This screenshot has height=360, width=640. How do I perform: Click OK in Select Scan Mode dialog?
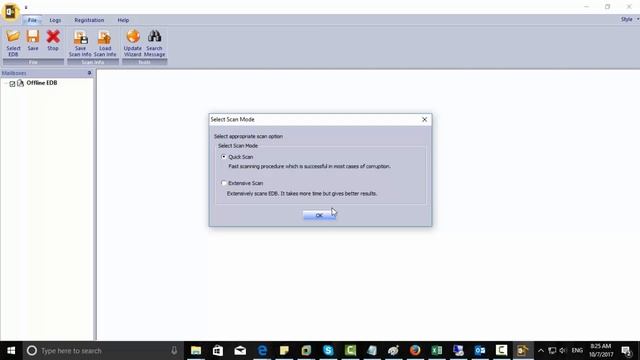319,215
